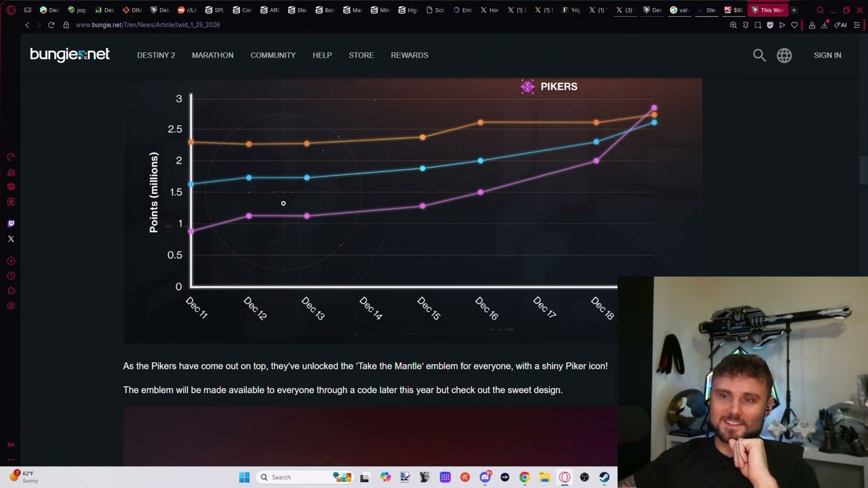868x488 pixels.
Task: Open Copilot from the taskbar
Action: (385, 477)
